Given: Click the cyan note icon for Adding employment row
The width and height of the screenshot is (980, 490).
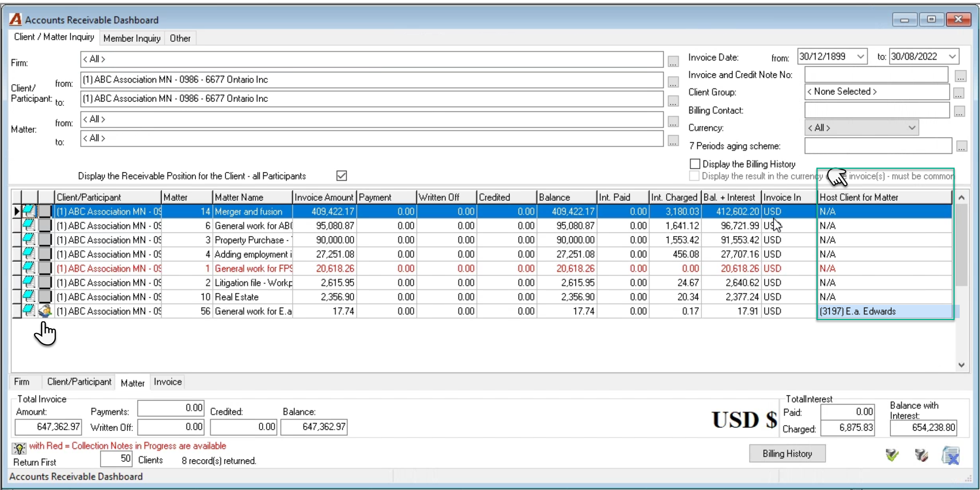Looking at the screenshot, I should 29,254.
